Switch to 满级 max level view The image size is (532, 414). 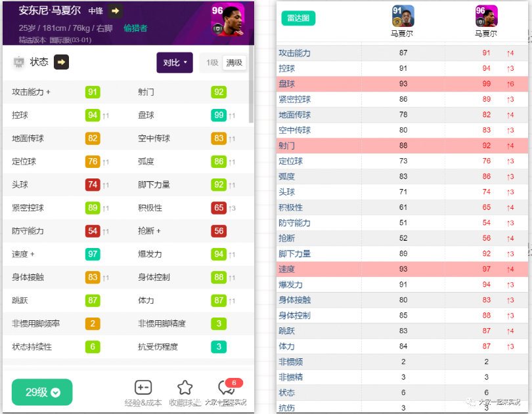pos(234,63)
